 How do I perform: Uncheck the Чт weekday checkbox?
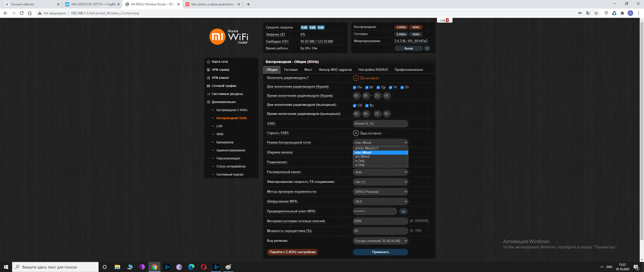[x=391, y=88]
